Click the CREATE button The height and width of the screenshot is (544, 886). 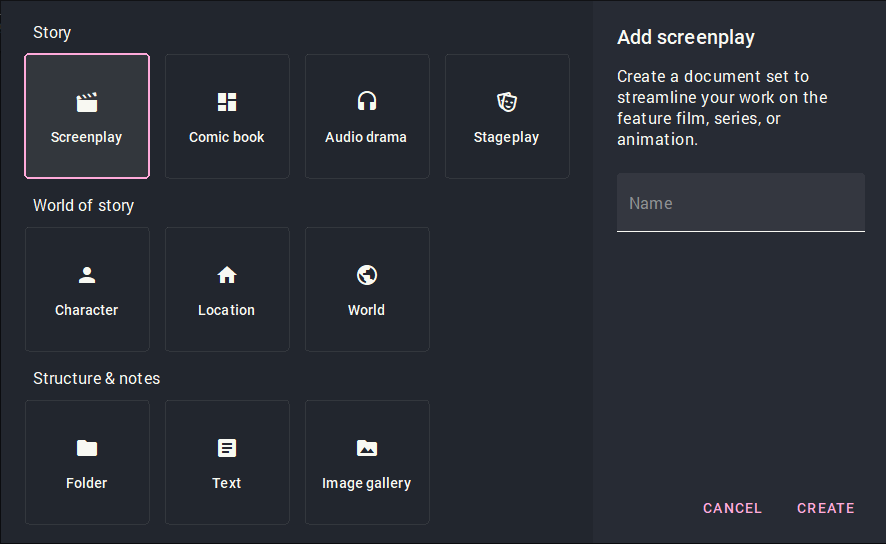(826, 508)
